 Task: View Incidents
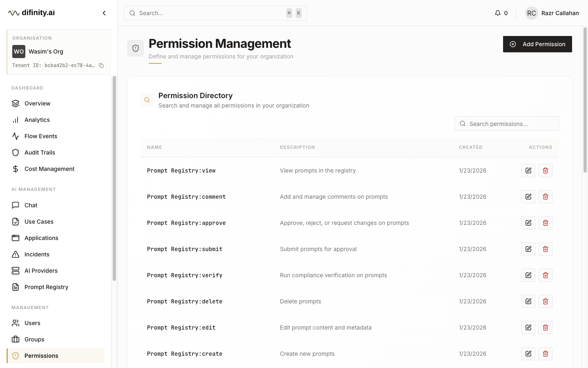tap(56, 254)
